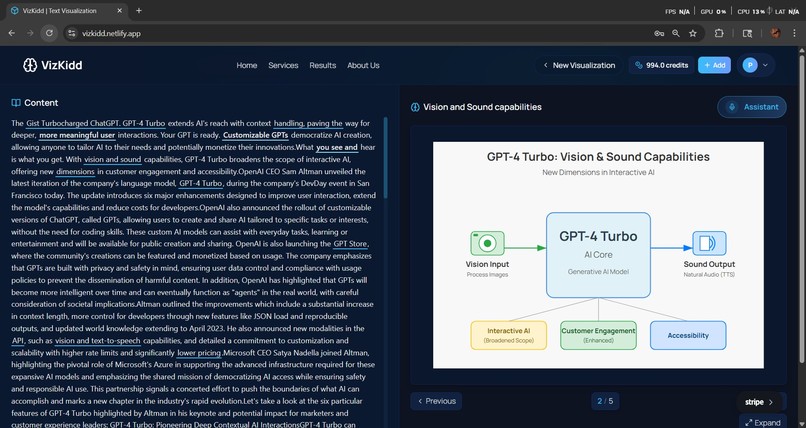
Task: Open the browser extensions puzzle icon
Action: tap(719, 33)
